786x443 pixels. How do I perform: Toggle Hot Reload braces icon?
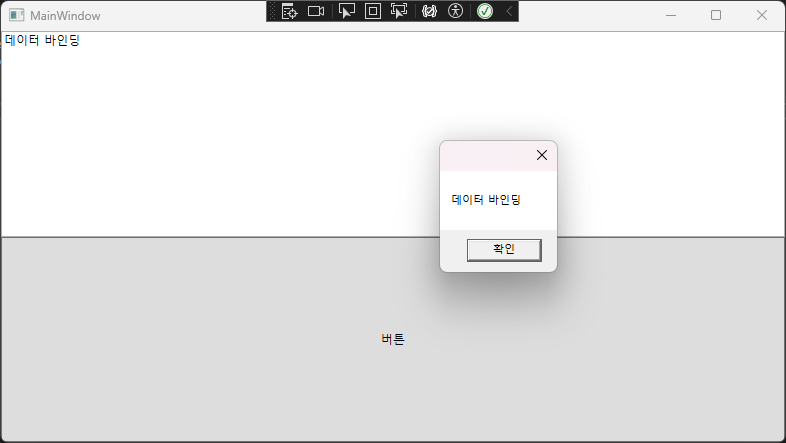[429, 11]
